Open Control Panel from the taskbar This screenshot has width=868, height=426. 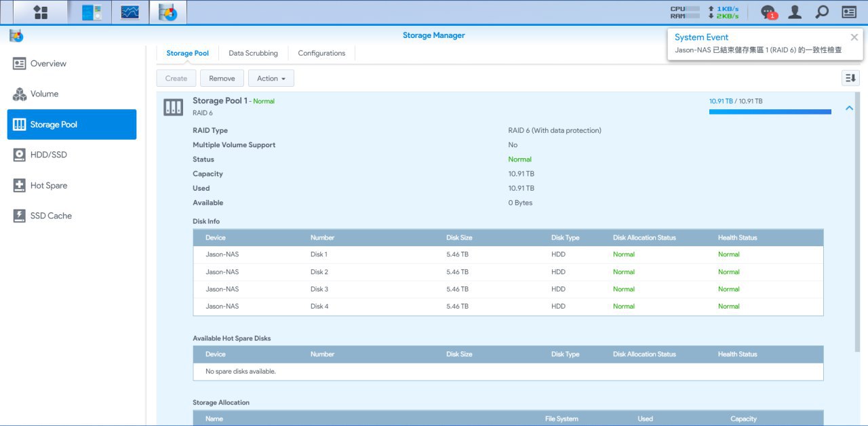click(x=92, y=12)
